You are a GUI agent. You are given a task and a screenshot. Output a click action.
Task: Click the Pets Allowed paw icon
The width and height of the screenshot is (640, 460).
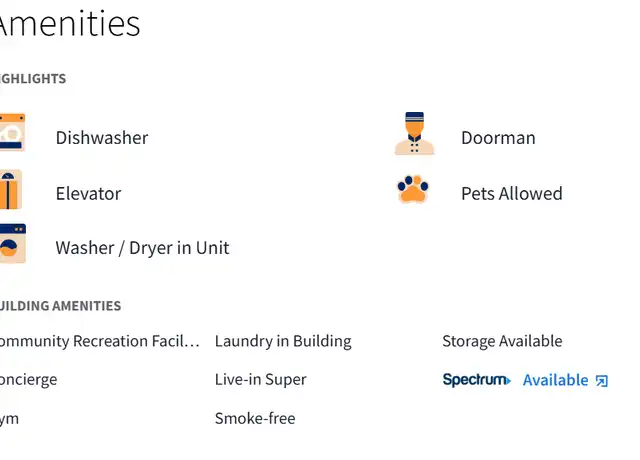pos(413,189)
